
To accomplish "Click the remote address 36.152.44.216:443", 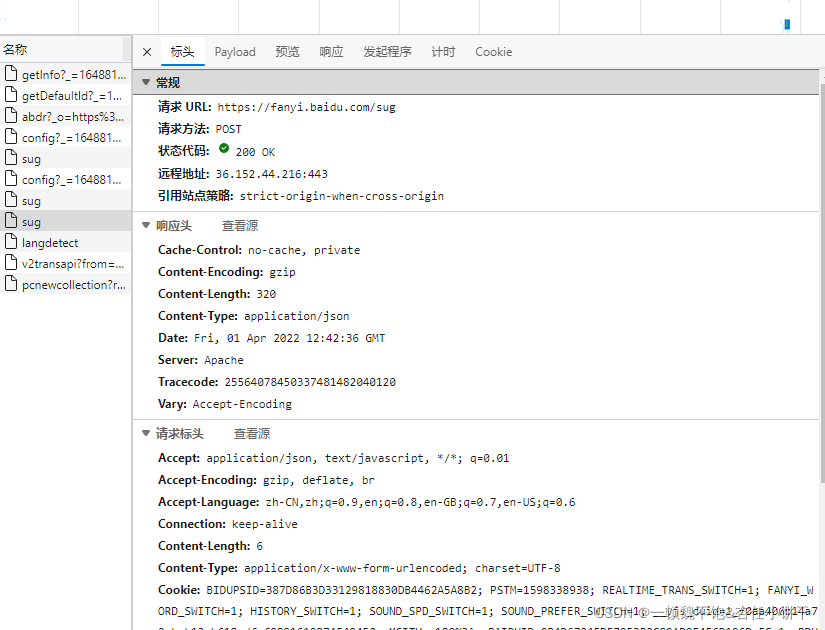I will tap(271, 174).
